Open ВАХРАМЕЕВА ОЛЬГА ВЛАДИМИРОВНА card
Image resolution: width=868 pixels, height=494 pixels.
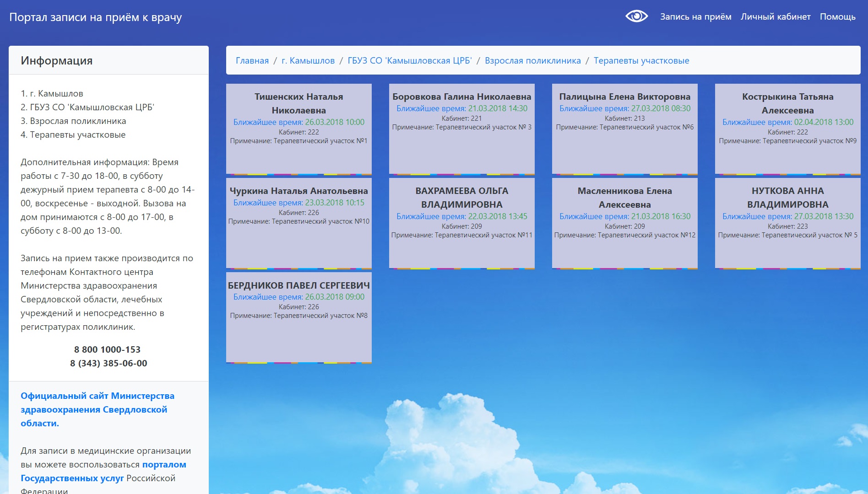[461, 223]
